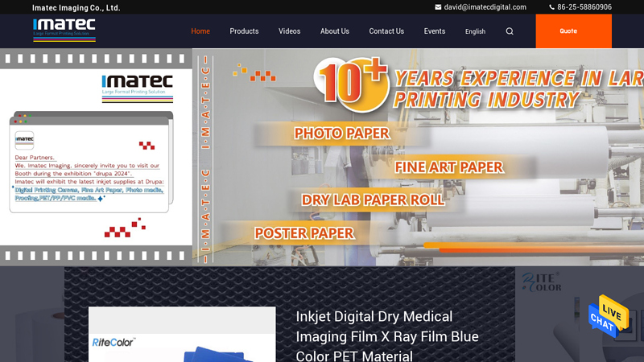Click the david@imatecdigital.com email link

[485, 7]
